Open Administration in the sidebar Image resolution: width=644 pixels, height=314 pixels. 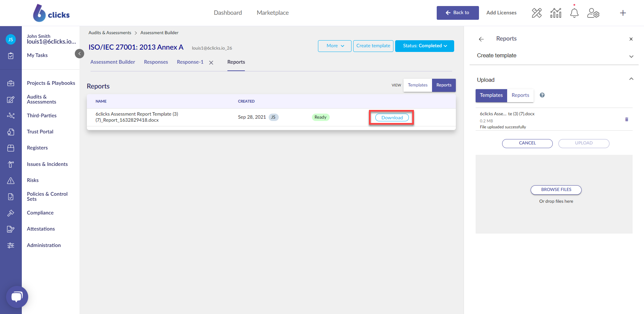[x=44, y=245]
